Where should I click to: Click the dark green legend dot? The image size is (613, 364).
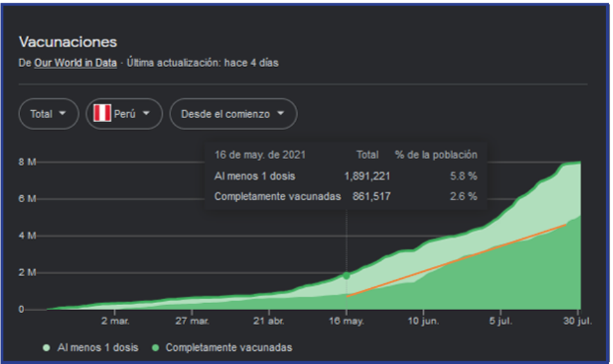click(155, 347)
